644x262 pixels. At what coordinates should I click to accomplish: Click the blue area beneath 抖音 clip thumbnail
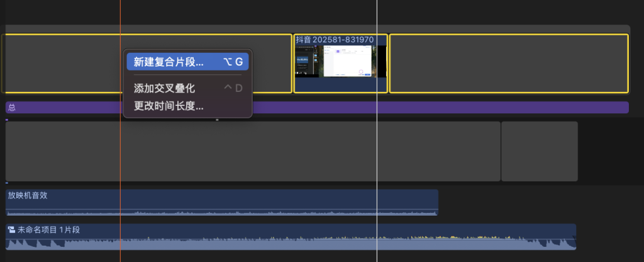(x=340, y=85)
